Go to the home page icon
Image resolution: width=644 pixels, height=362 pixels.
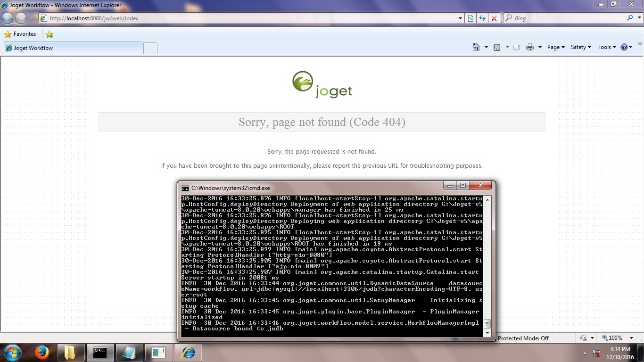(x=476, y=47)
